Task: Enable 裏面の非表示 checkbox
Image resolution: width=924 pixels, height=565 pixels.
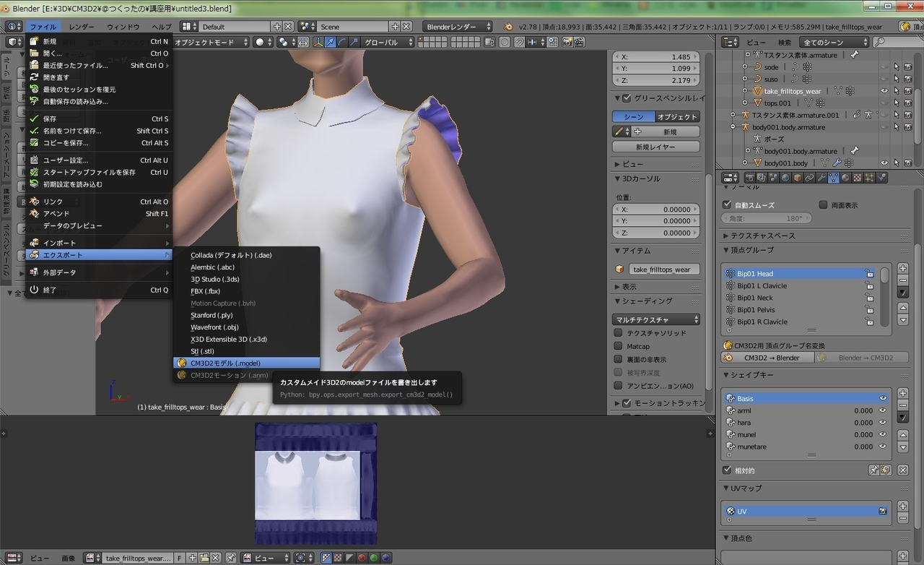Action: 618,359
